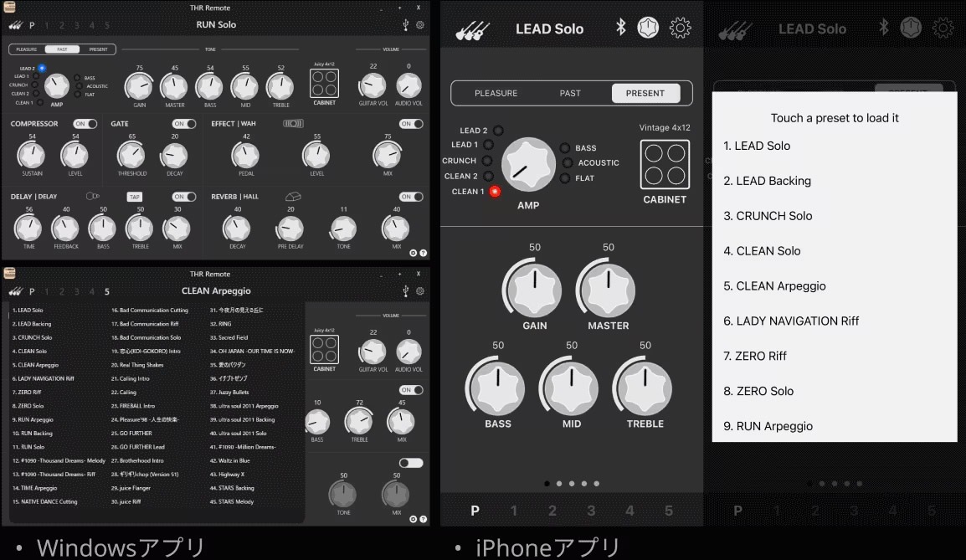
Task: Select '42. Waltz in Blue' in Windows preset list
Action: (230, 461)
